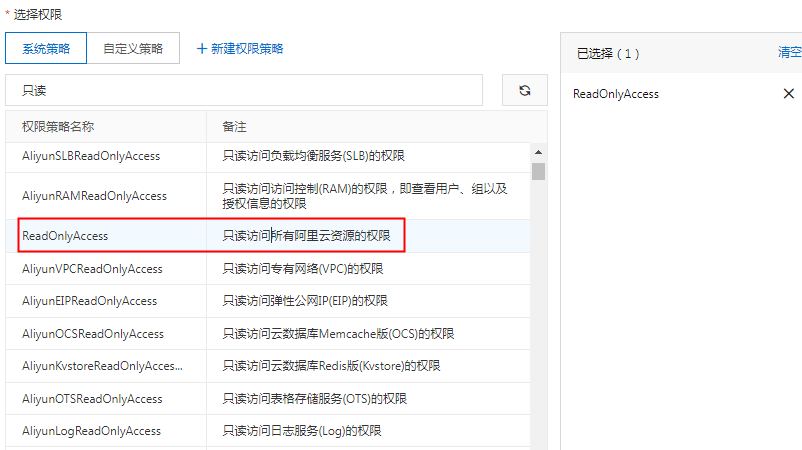Switch to the 系统策略 tab
The width and height of the screenshot is (802, 450).
pyautogui.click(x=46, y=49)
